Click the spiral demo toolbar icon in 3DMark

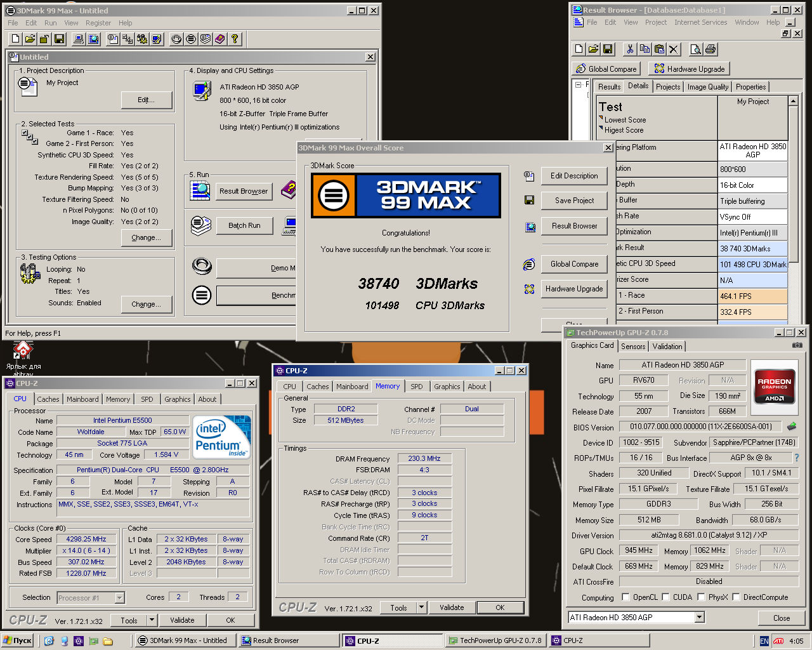(176, 39)
